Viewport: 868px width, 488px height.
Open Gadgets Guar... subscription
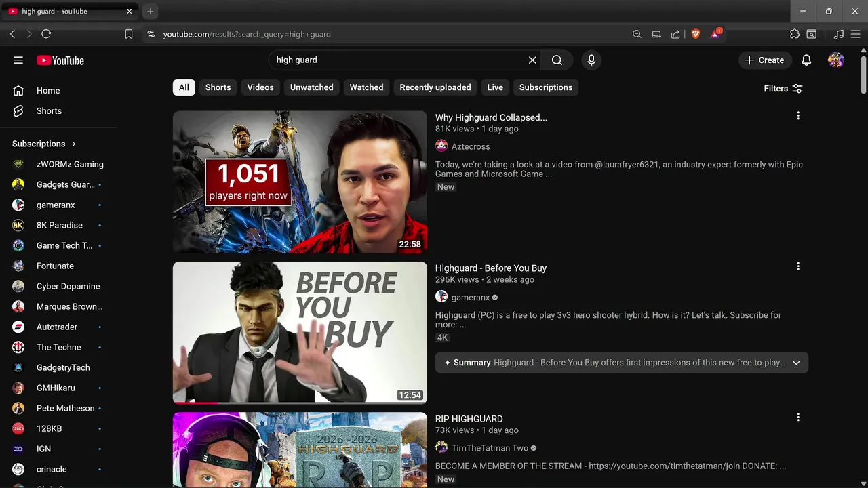tap(58, 184)
